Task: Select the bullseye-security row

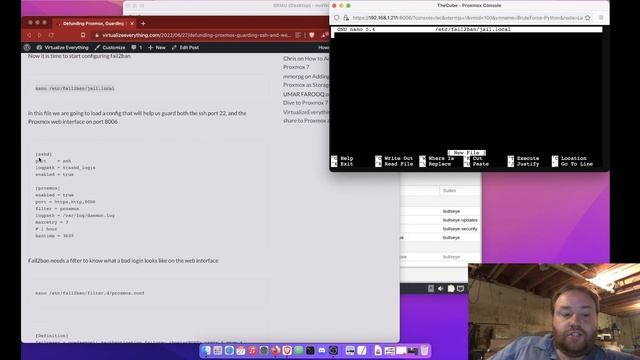Action: (x=460, y=229)
